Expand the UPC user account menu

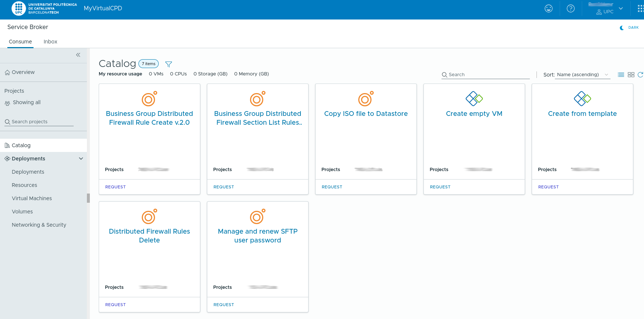pos(620,8)
